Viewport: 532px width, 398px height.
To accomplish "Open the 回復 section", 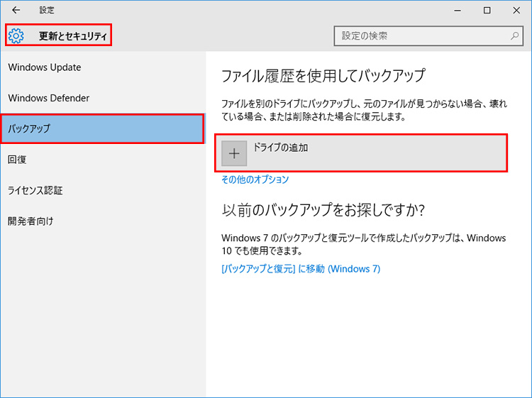I will click(x=18, y=160).
